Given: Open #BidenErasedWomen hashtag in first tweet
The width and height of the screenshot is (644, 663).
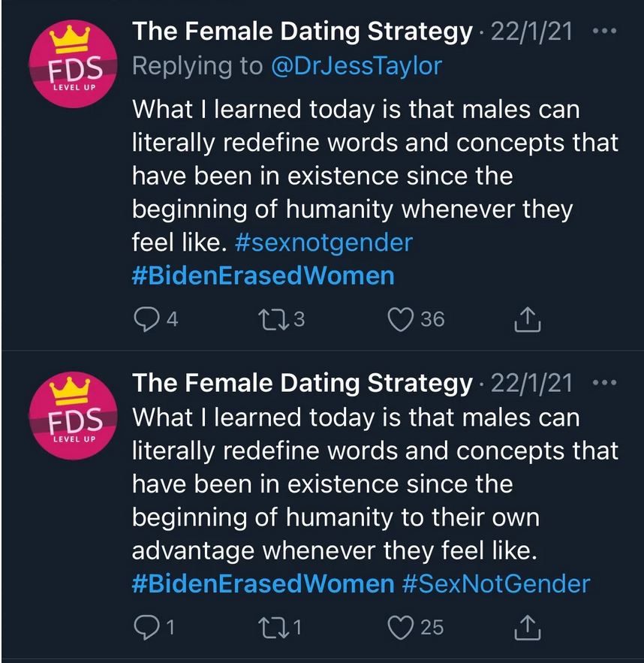Looking at the screenshot, I should pos(263,276).
